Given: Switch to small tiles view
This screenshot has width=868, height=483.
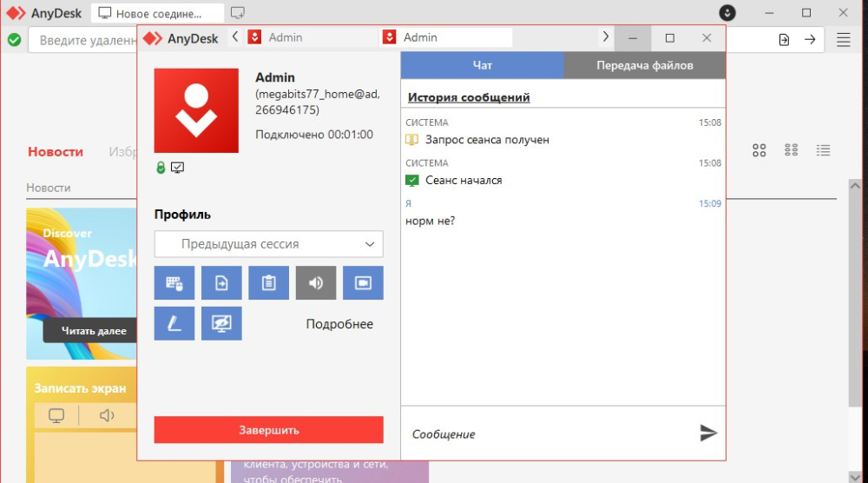Looking at the screenshot, I should point(791,150).
